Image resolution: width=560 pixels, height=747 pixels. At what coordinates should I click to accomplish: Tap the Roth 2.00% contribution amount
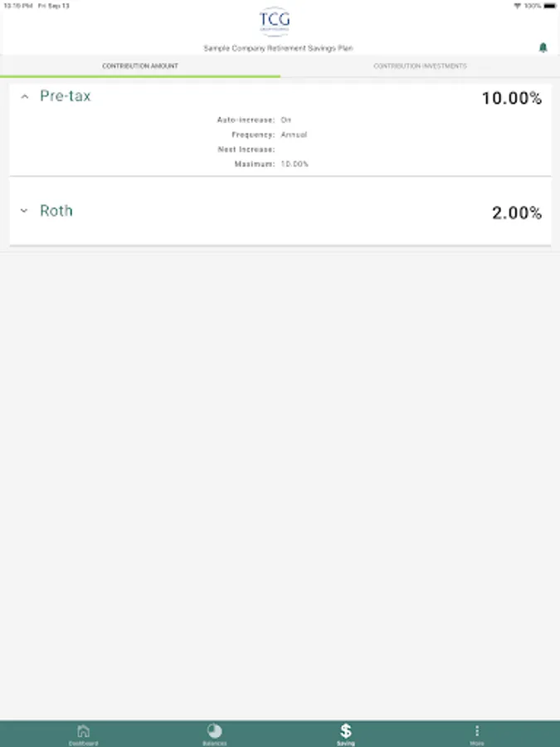[516, 213]
